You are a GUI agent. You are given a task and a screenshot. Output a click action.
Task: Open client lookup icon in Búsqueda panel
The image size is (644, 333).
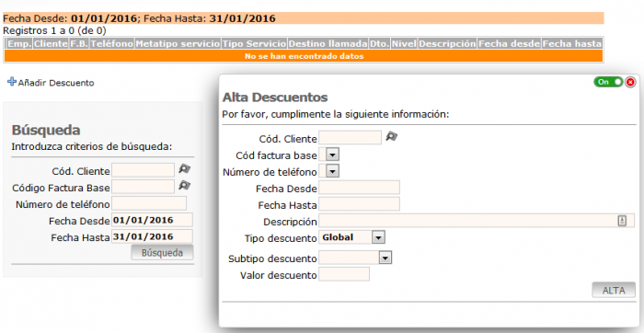[184, 168]
